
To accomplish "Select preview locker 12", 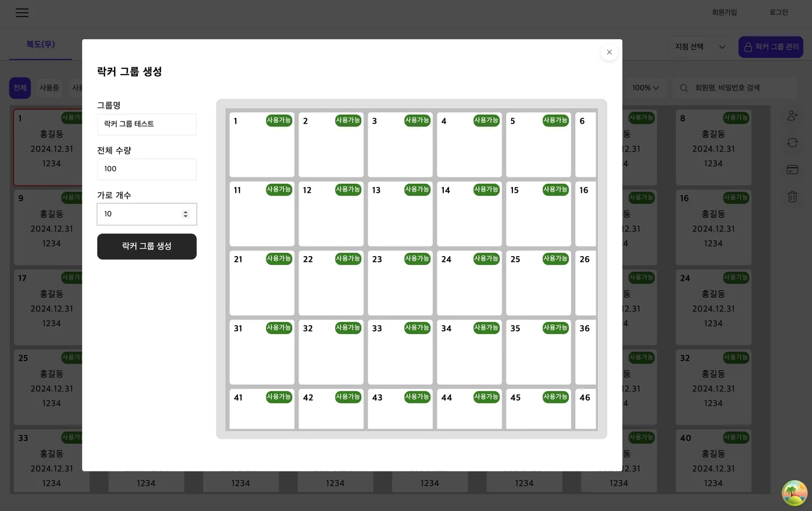I will (x=331, y=214).
